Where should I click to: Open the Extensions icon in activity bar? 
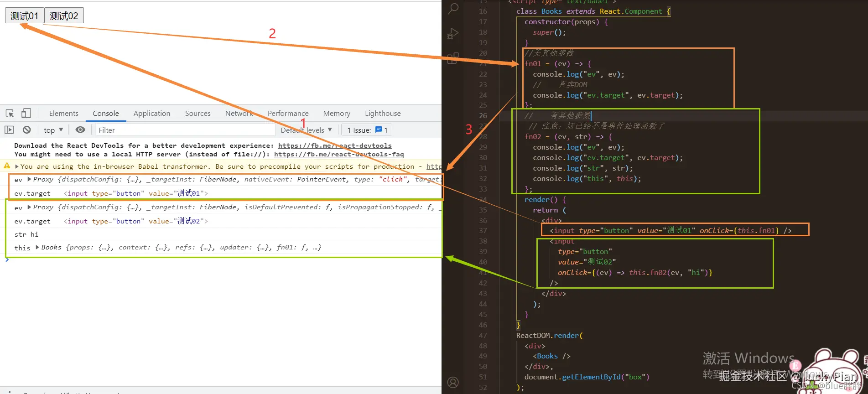coord(453,58)
